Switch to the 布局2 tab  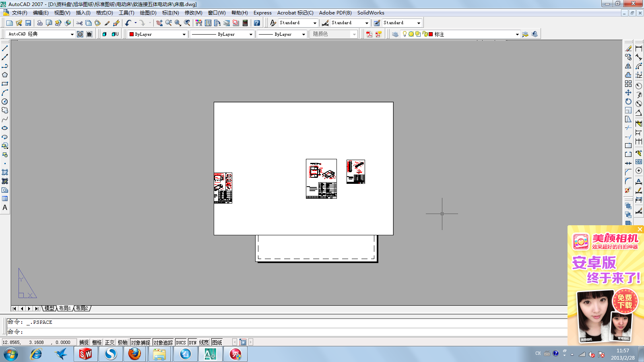pos(82,309)
